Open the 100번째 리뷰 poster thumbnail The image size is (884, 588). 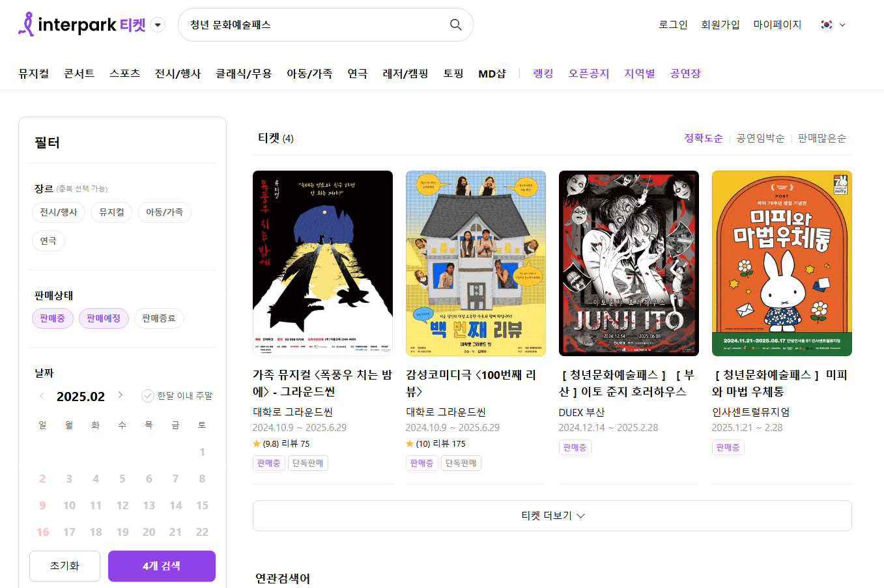pyautogui.click(x=476, y=263)
